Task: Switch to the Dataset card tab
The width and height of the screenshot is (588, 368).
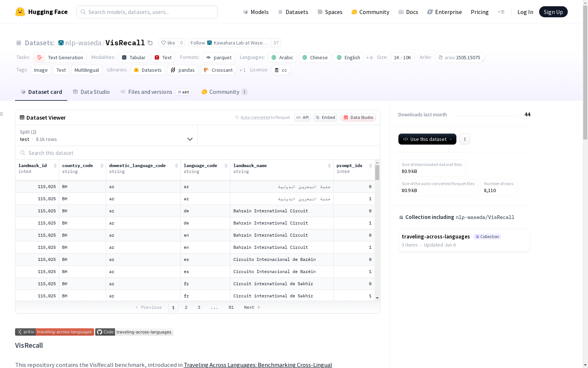Action: point(41,92)
